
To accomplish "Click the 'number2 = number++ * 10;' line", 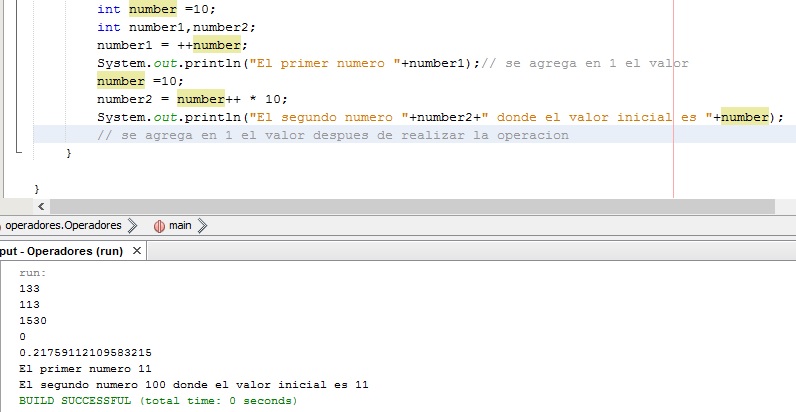I will pyautogui.click(x=192, y=99).
